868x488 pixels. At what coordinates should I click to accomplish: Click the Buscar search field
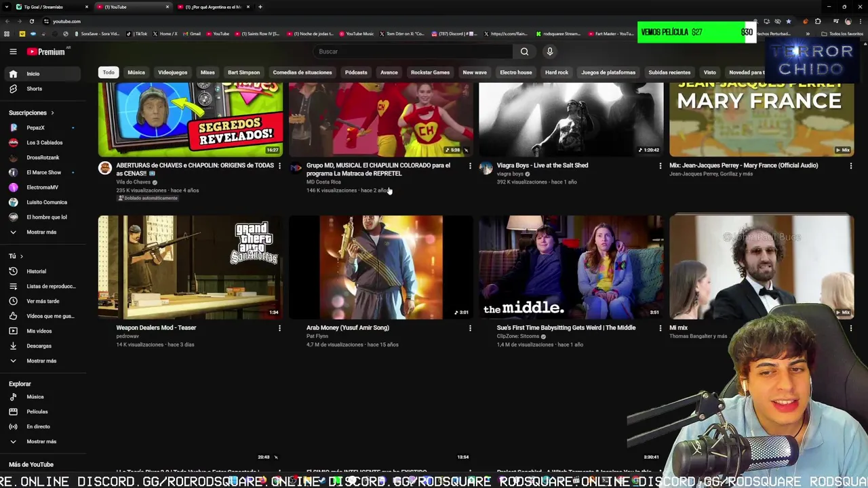click(412, 52)
